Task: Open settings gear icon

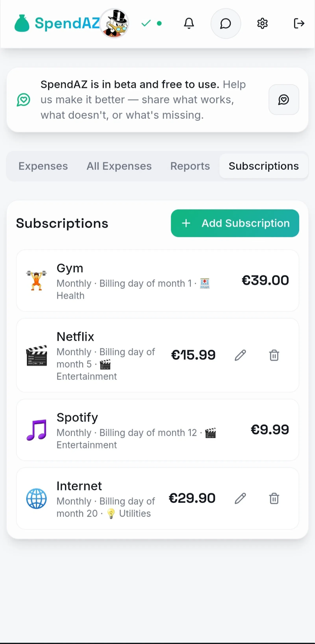Action: (x=262, y=23)
